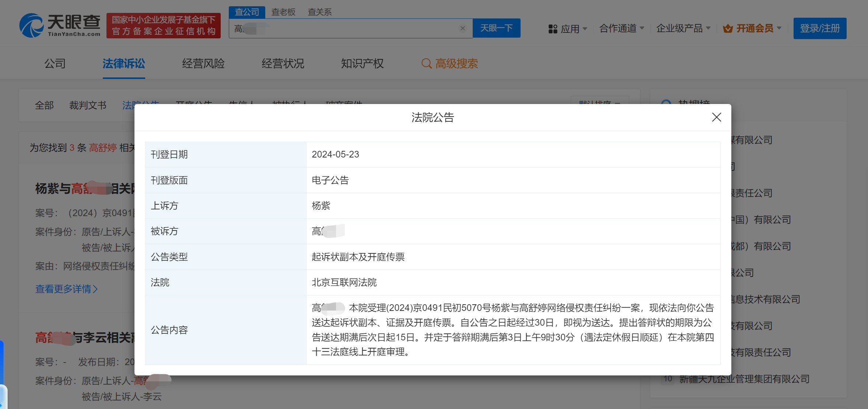
Task: Click the 被告/被上诉人-李云 text
Action: pos(122,396)
